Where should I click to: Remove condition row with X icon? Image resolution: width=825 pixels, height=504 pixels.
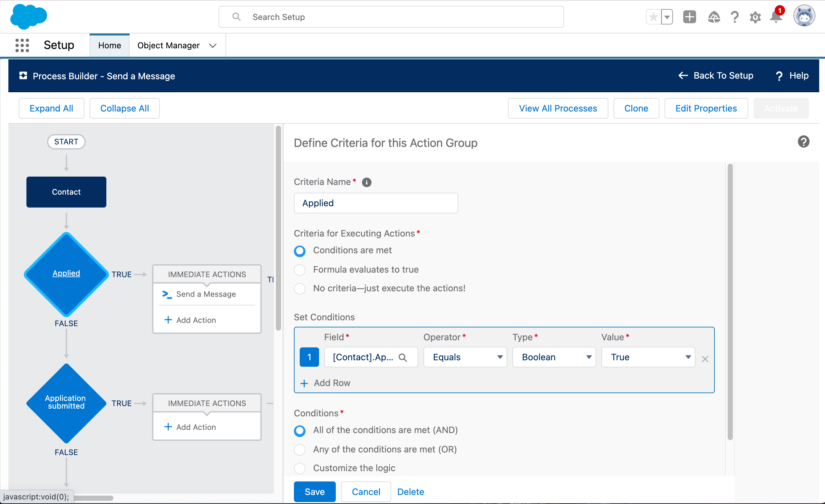click(705, 359)
